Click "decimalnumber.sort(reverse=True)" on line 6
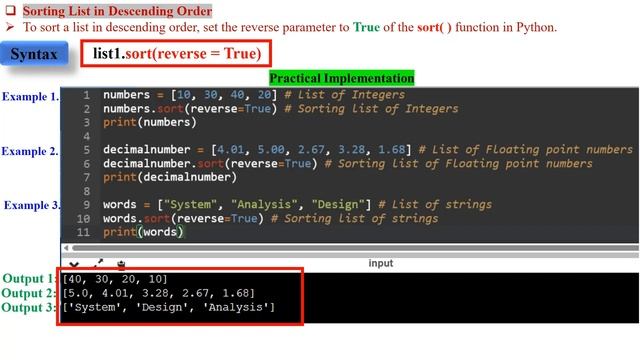 [x=210, y=164]
